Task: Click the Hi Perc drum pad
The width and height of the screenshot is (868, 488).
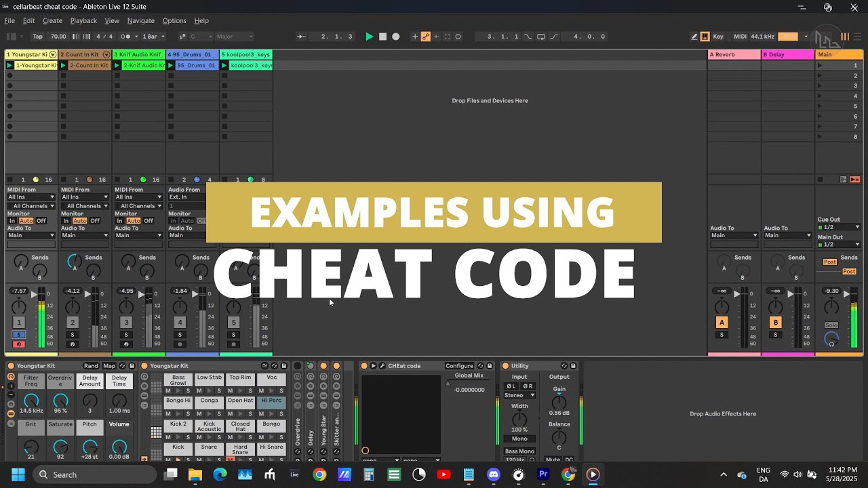Action: point(271,403)
